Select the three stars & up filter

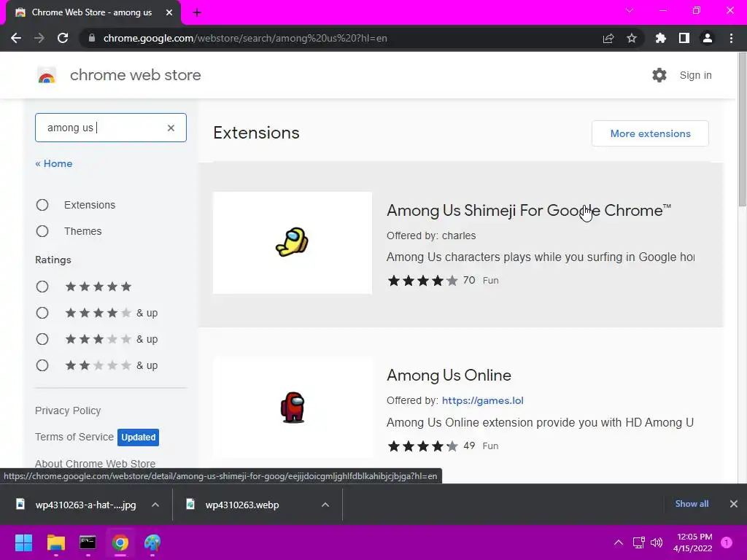42,339
